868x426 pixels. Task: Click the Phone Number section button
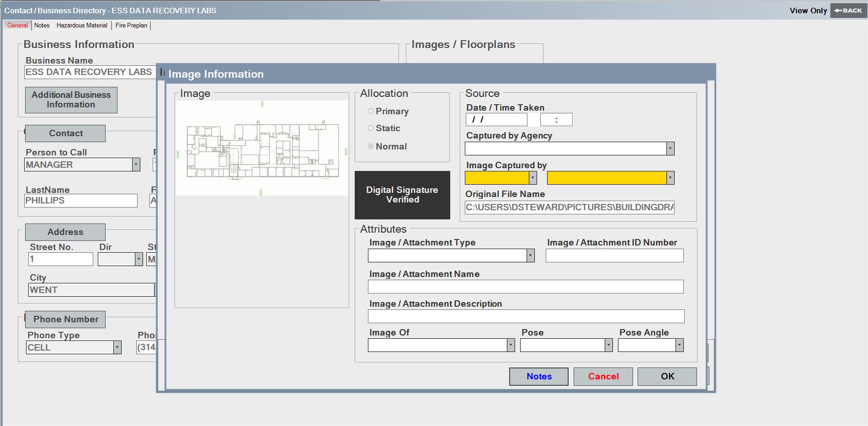(x=65, y=319)
